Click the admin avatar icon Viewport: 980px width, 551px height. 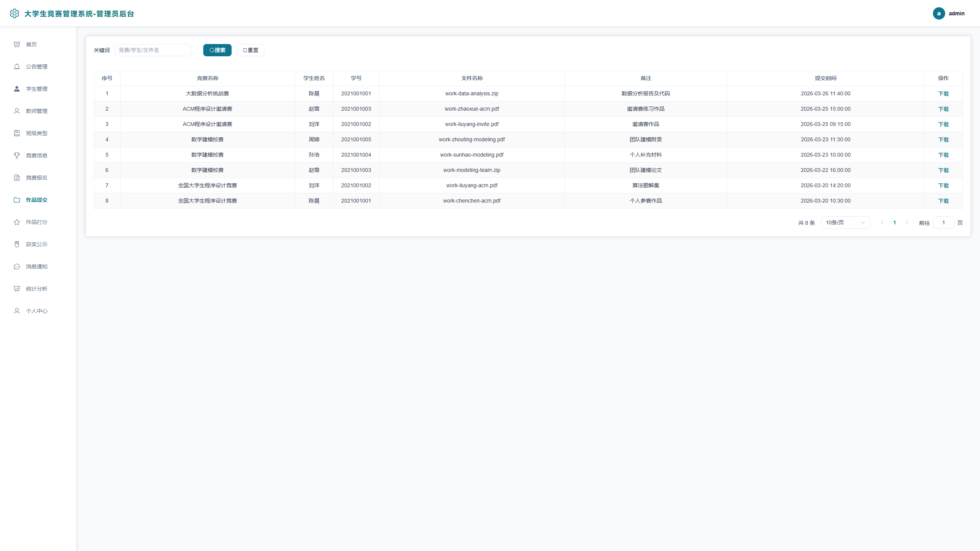(939, 13)
